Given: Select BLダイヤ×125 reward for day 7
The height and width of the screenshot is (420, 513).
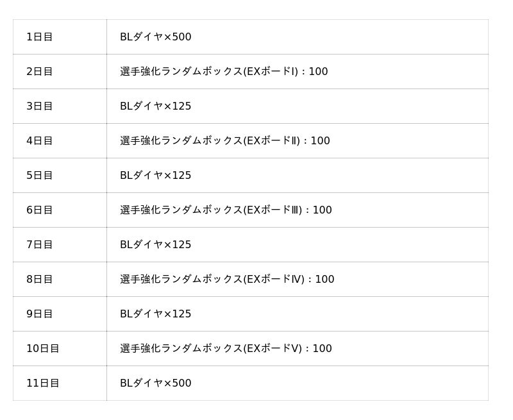Looking at the screenshot, I should tap(155, 245).
